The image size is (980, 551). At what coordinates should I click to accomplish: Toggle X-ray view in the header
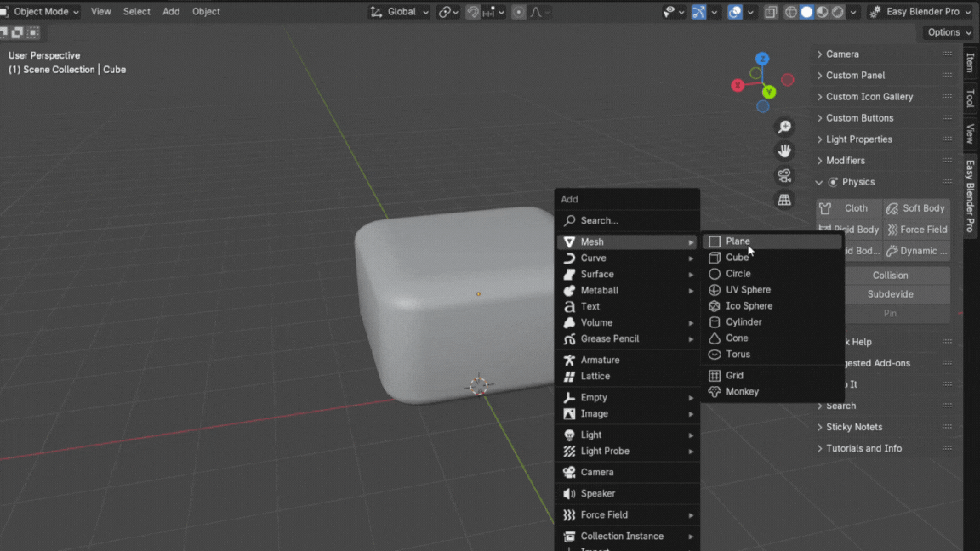(x=771, y=12)
